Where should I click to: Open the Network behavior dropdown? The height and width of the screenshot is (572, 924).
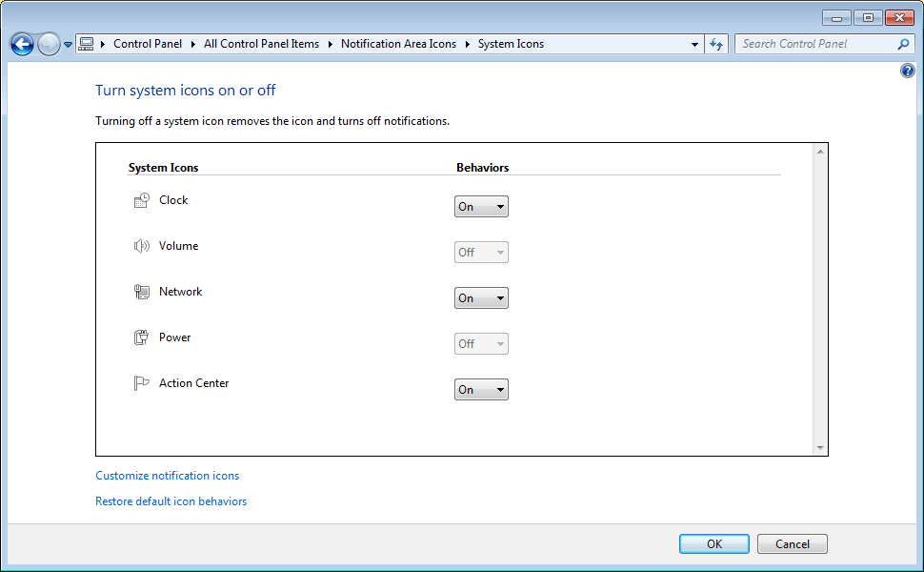point(481,298)
